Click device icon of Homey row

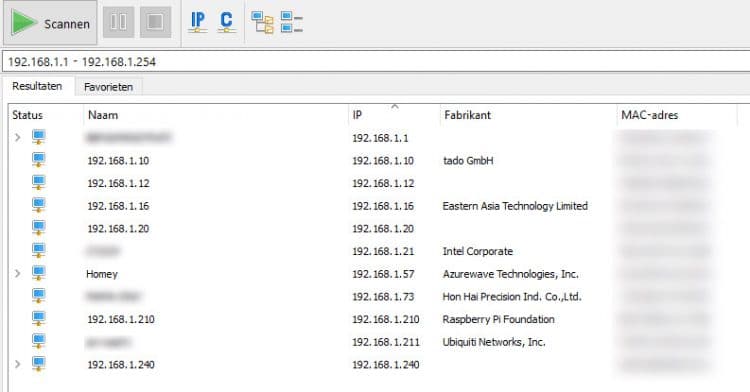pyautogui.click(x=39, y=273)
